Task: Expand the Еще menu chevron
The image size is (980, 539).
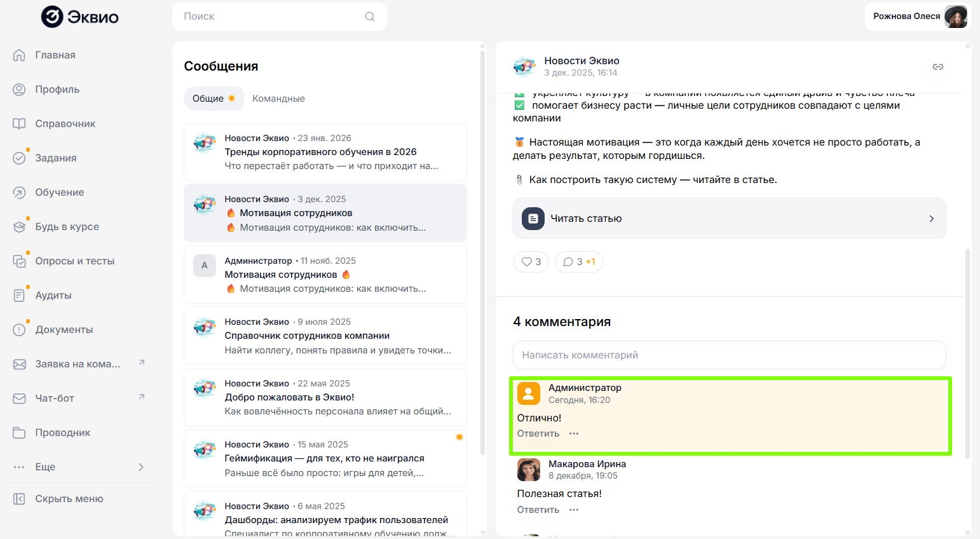Action: click(141, 467)
